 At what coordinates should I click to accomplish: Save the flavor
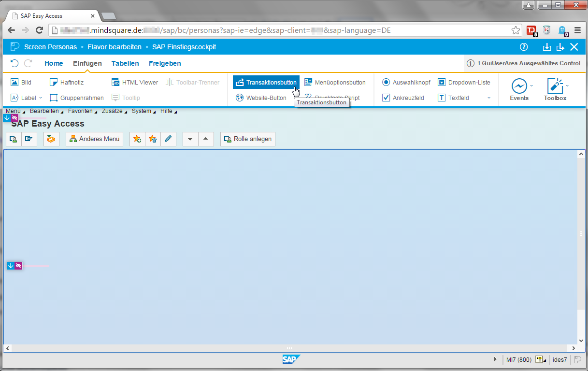547,47
